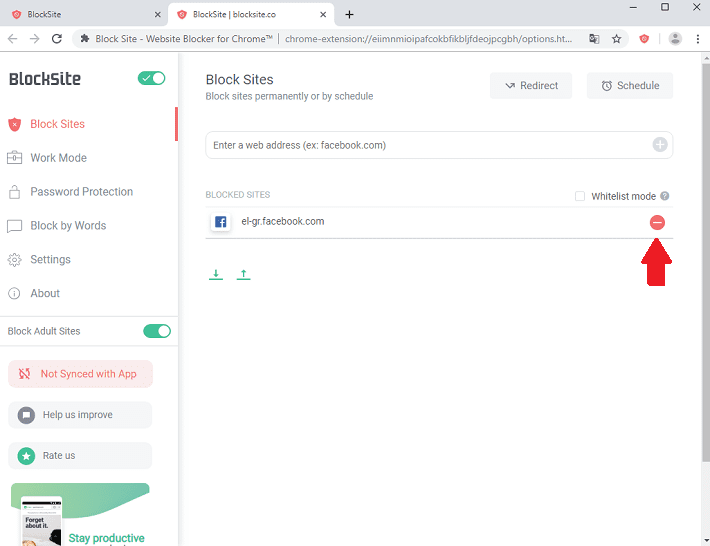Click the BlockSite logo in sidebar
710x546 pixels.
pyautogui.click(x=45, y=79)
